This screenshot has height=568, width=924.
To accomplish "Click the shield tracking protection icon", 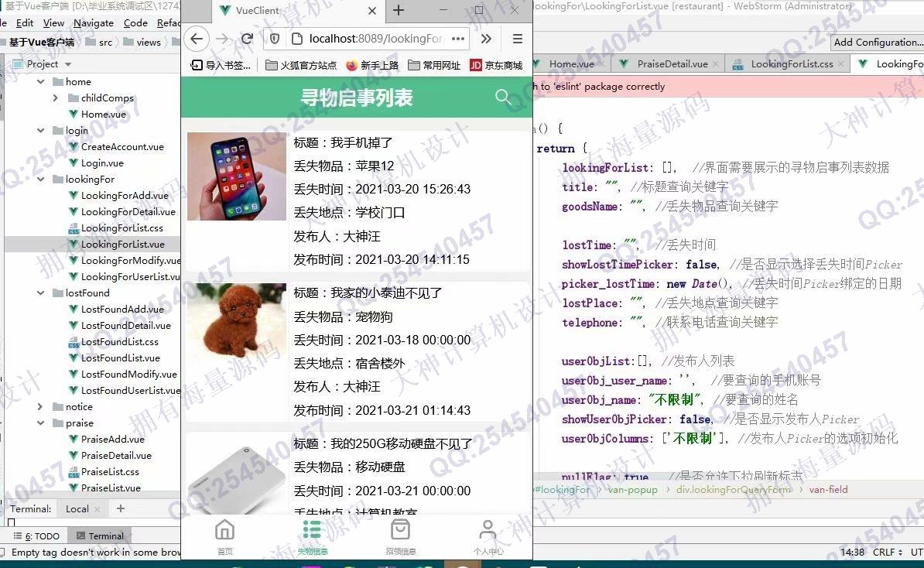I will point(275,39).
